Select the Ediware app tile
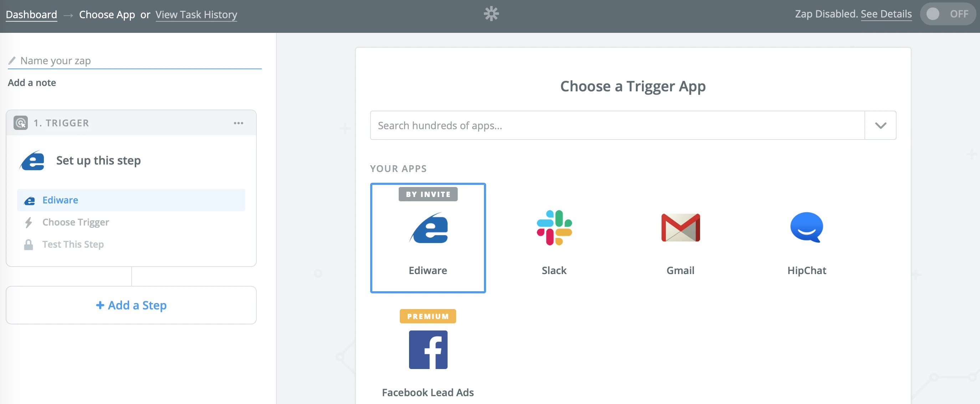The image size is (980, 404). (x=428, y=238)
